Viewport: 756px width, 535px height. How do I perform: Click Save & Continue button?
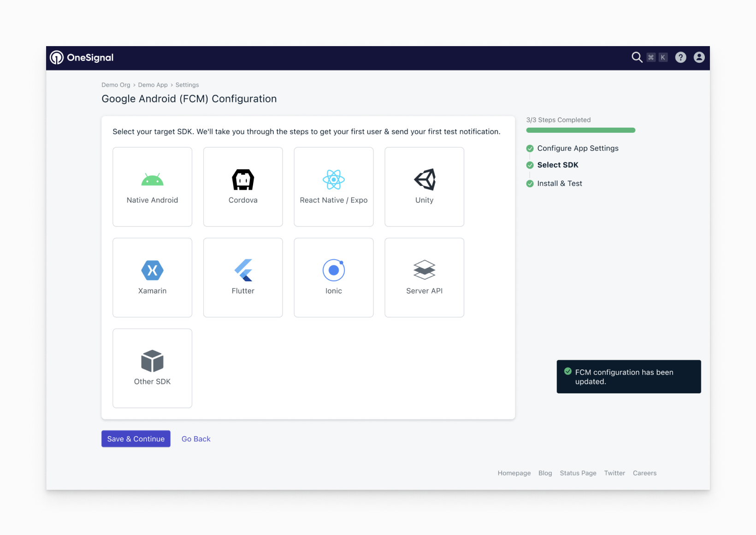pos(136,439)
